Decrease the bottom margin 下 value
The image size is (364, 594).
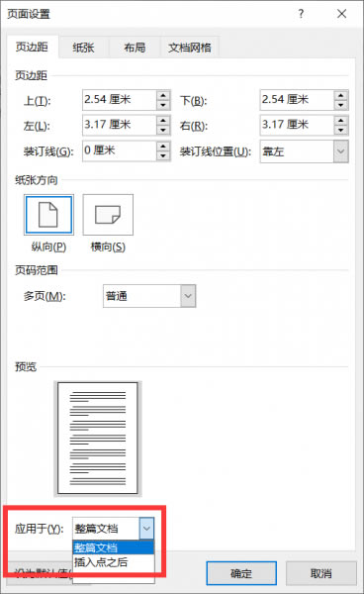click(x=341, y=105)
